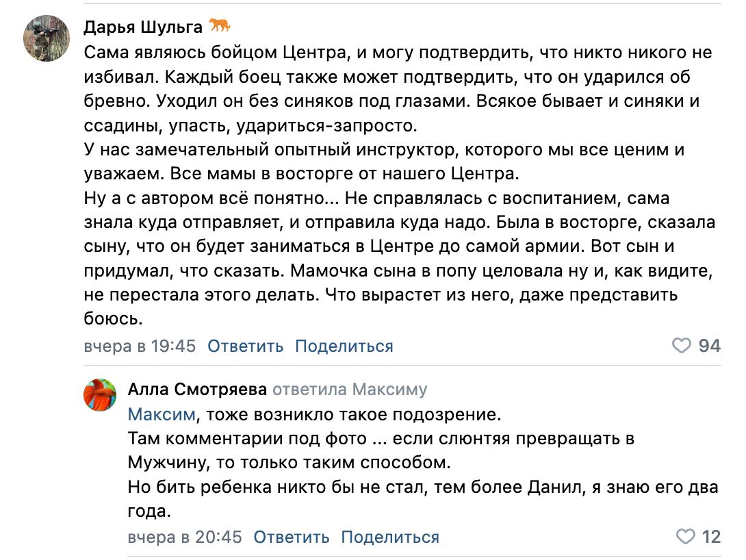Click 'Ответить' under Алла Смотряева's reply
The image size is (746, 560).
click(291, 537)
